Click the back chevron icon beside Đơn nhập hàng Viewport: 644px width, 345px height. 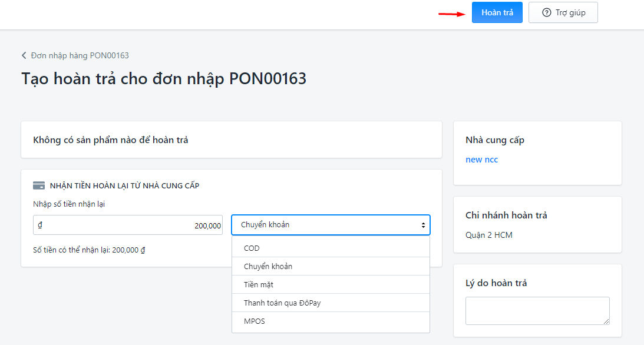coord(24,55)
